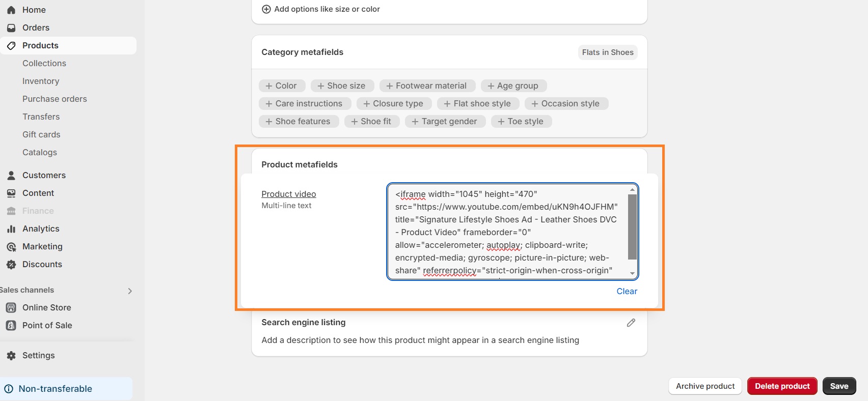Add the Shoe size metafield
The height and width of the screenshot is (401, 868).
[342, 85]
